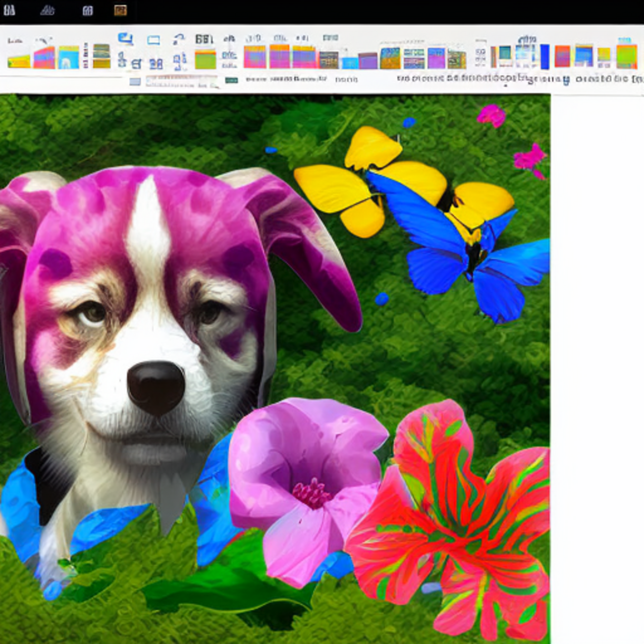644x644 pixels.
Task: Click the orange-brown icon in the title bar
Action: pos(120,10)
